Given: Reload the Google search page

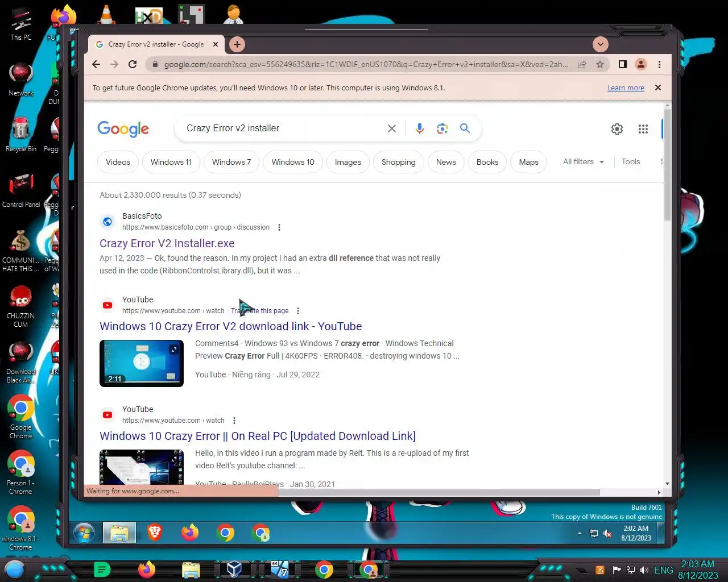Looking at the screenshot, I should coord(133,64).
